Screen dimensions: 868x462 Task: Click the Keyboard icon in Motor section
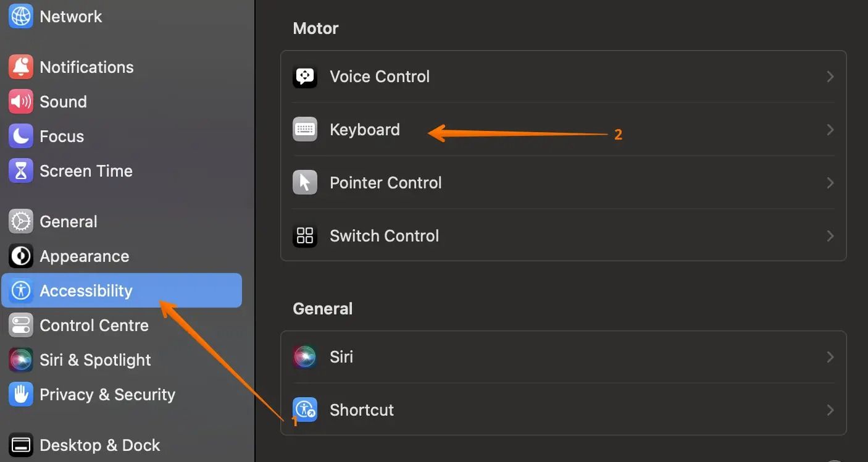pyautogui.click(x=305, y=130)
